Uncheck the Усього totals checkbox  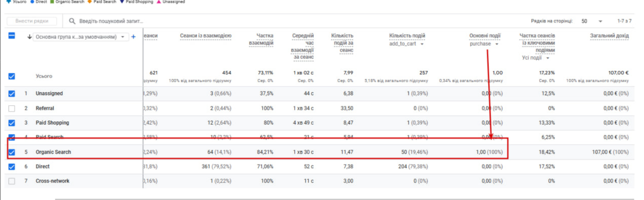point(12,76)
